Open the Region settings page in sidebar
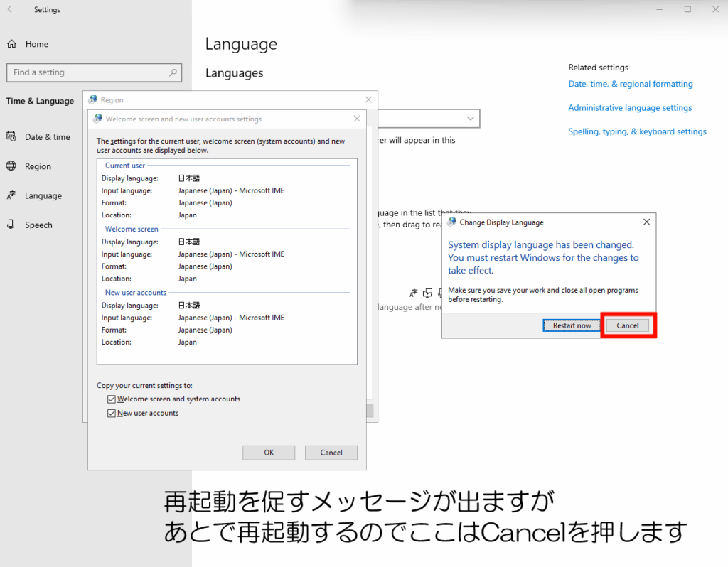 click(x=38, y=166)
